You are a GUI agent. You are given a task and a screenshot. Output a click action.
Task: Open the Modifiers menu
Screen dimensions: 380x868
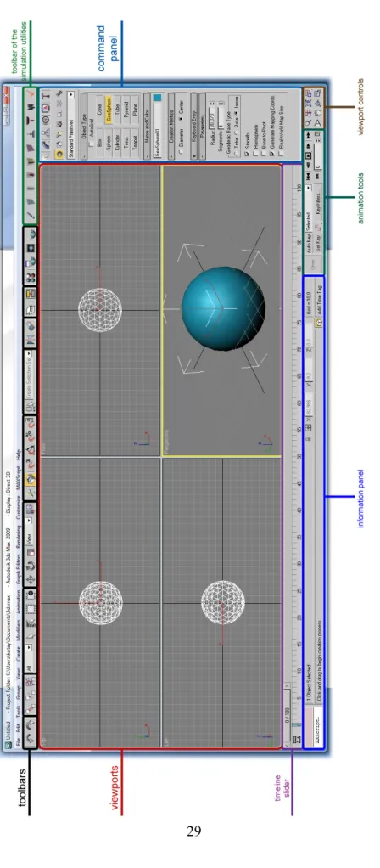point(19,630)
